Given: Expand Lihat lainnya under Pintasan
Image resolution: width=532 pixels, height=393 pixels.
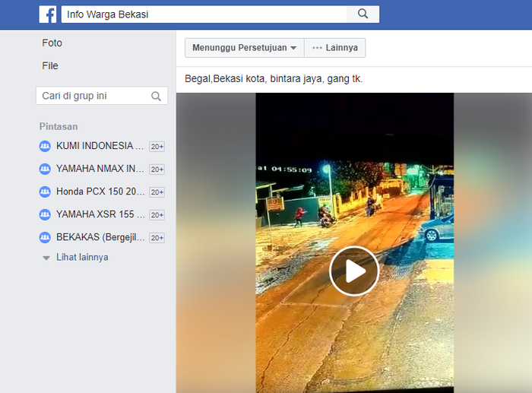Looking at the screenshot, I should [x=81, y=258].
